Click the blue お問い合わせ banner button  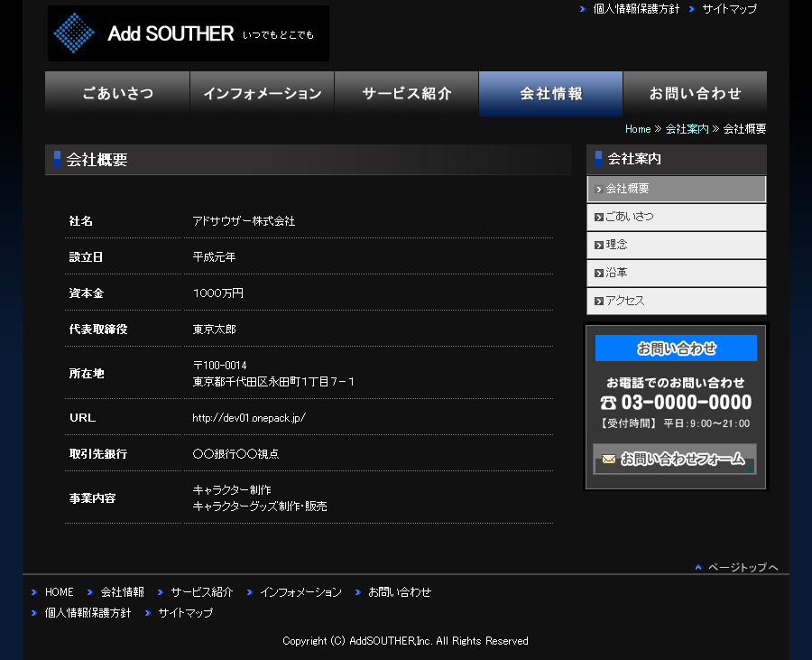click(x=676, y=349)
